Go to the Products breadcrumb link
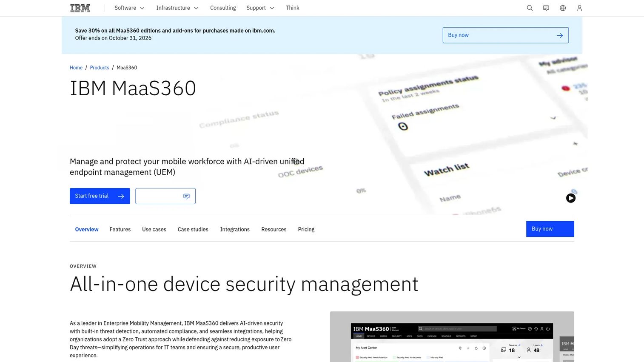Screen dimensions: 644x362 100,68
